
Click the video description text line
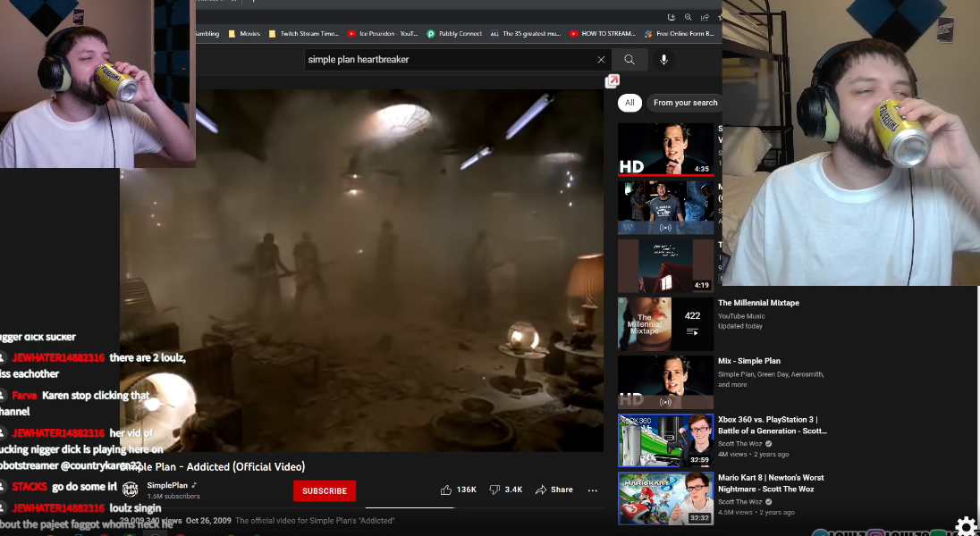coord(315,521)
